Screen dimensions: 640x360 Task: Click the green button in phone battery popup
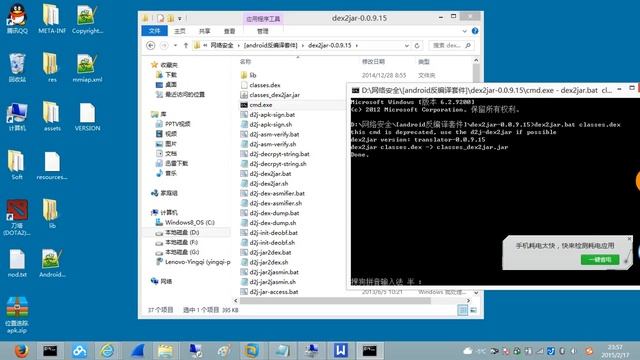tap(600, 259)
